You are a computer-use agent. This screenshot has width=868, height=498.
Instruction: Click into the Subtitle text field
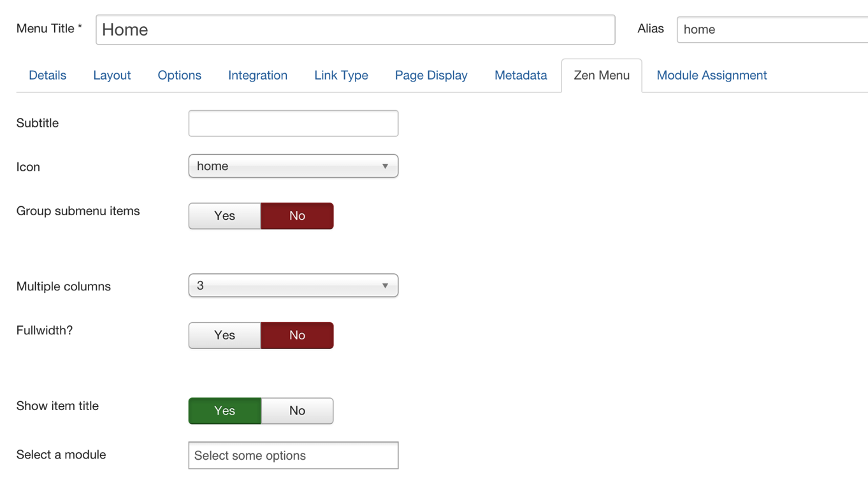point(293,124)
